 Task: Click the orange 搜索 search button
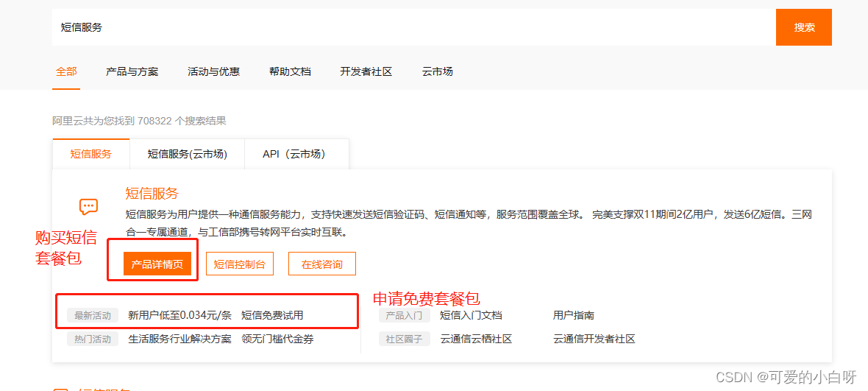tap(804, 27)
